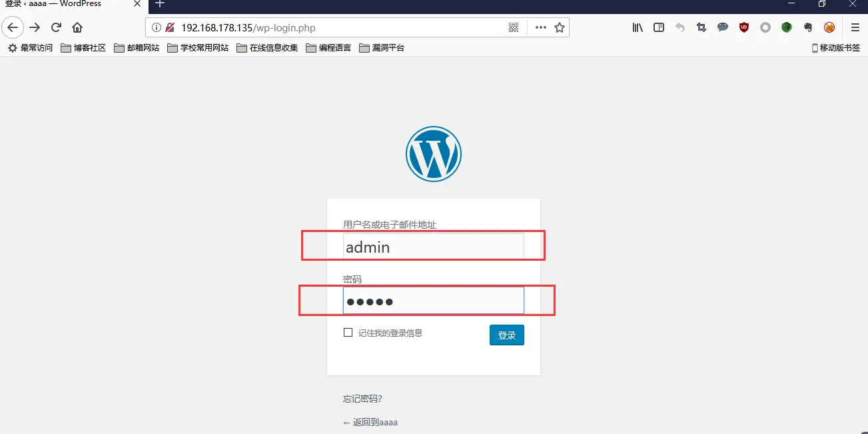
Task: Reload the current page
Action: [x=57, y=27]
